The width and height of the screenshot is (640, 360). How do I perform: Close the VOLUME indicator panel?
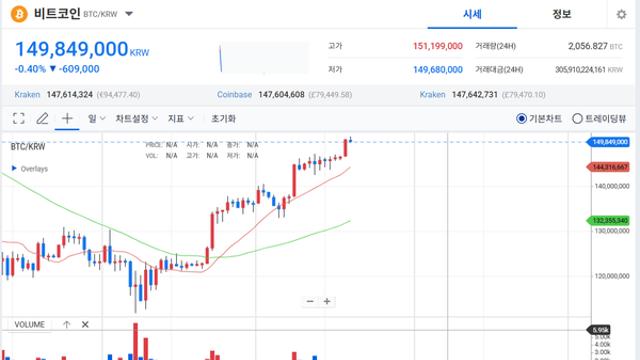85,324
